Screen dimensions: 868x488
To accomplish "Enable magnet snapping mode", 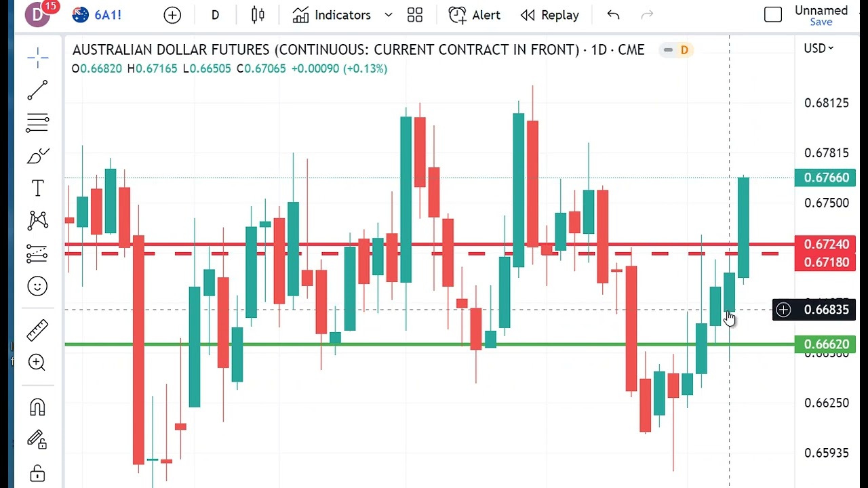I will (37, 406).
